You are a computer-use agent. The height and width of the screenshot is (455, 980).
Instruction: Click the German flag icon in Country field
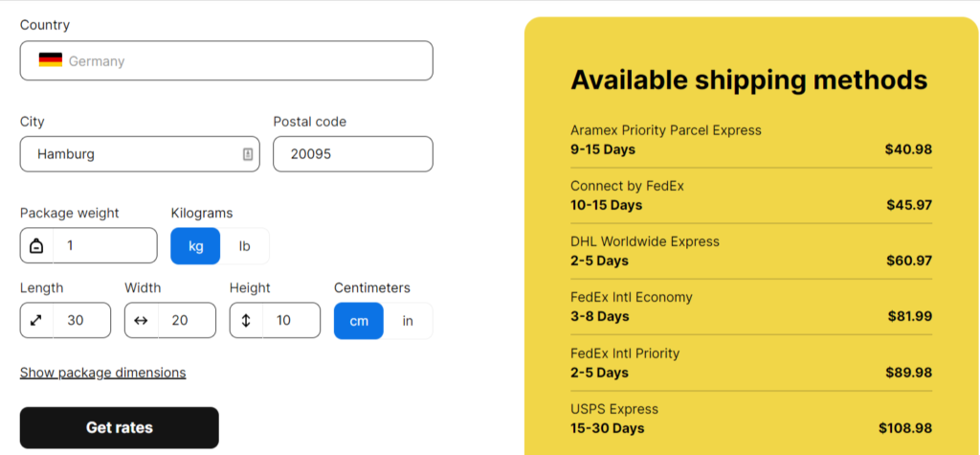[50, 60]
